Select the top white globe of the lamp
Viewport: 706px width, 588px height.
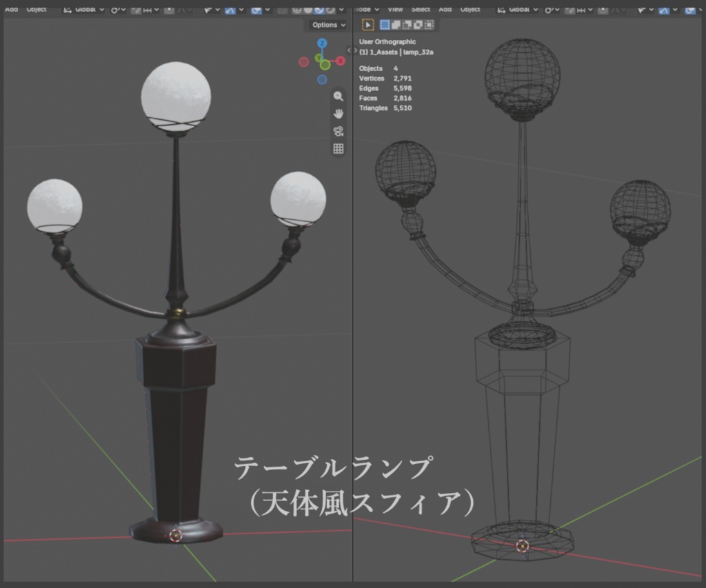[176, 95]
